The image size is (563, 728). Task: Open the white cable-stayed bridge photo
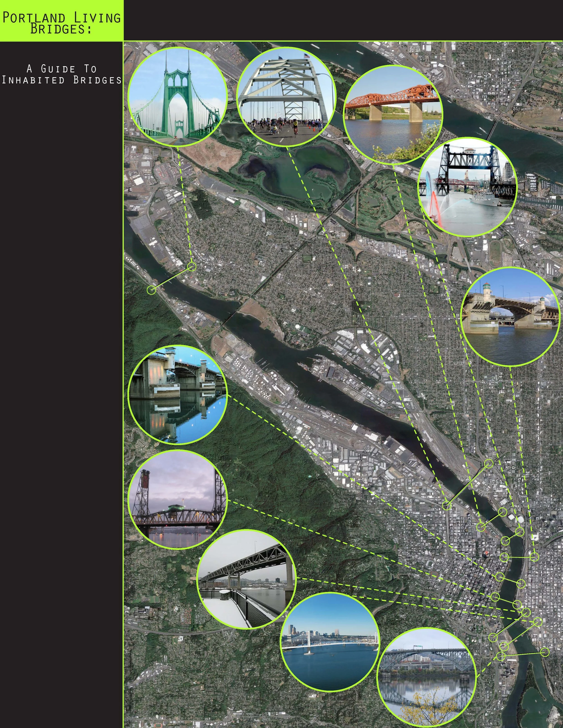pos(330,642)
